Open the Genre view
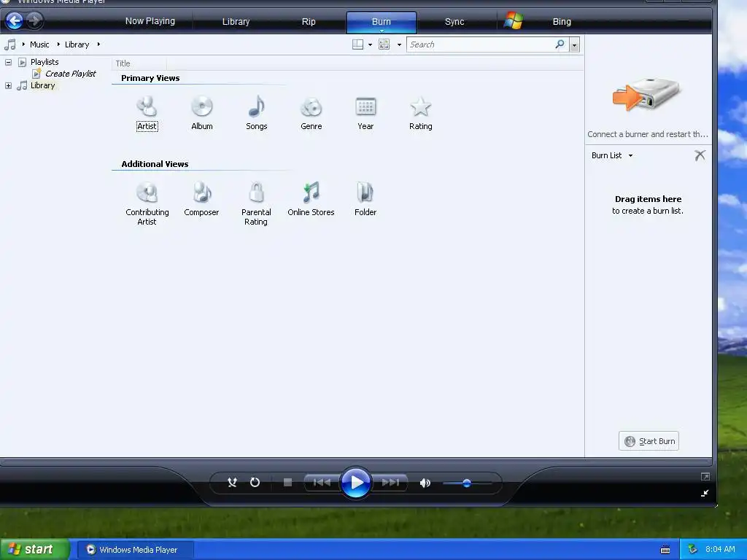This screenshot has width=747, height=560. point(311,113)
